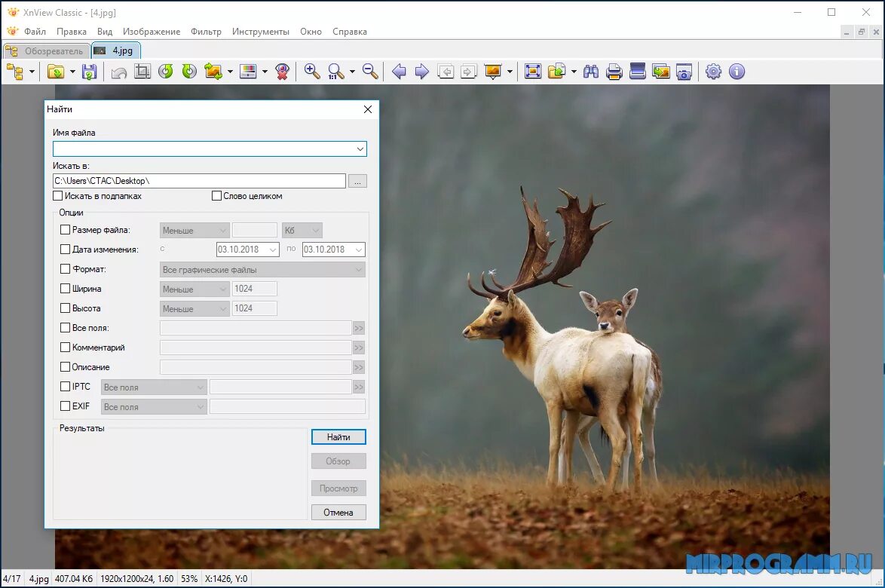Enable the Искать в подпапках checkbox
Image resolution: width=885 pixels, height=588 pixels.
click(x=58, y=196)
